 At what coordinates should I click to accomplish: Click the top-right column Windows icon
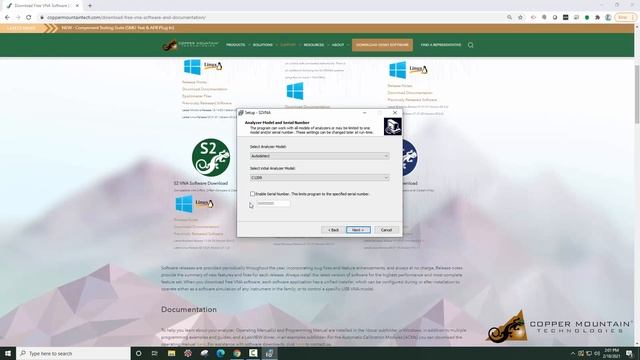pos(398,70)
